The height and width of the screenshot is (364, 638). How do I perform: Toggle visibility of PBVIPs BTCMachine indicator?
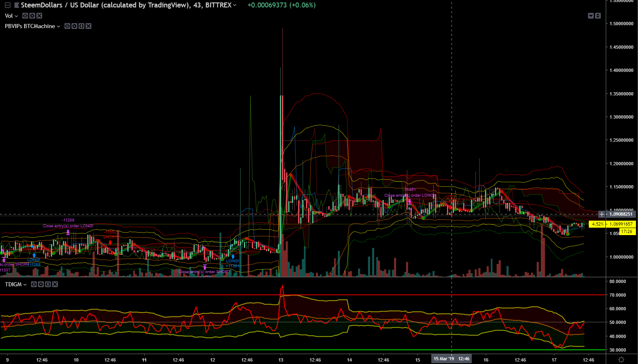(x=67, y=26)
